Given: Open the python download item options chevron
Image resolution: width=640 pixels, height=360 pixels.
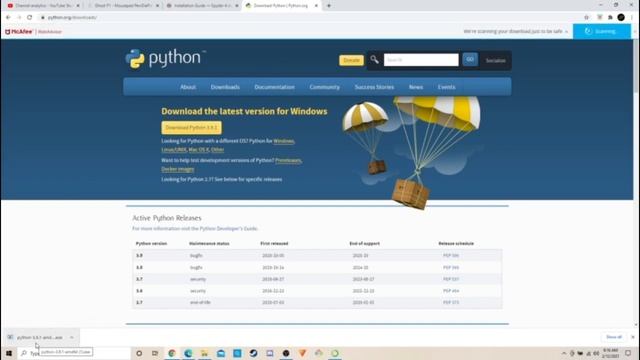Looking at the screenshot, I should pos(72,338).
